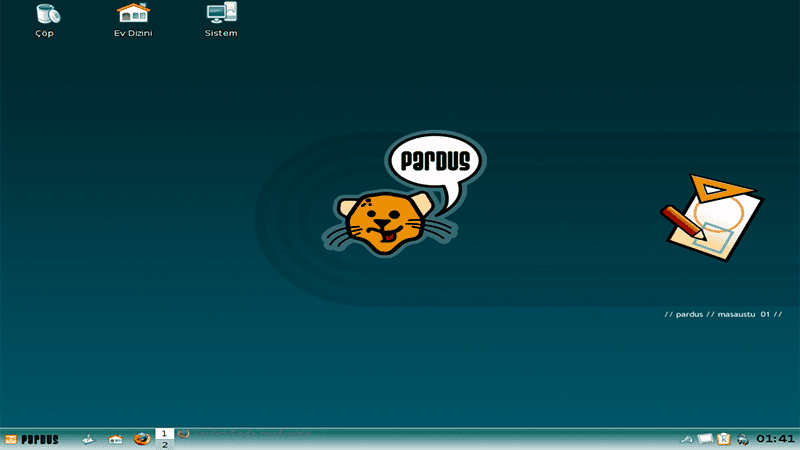Launch home folder from the taskbar
The image size is (800, 450).
(x=115, y=438)
